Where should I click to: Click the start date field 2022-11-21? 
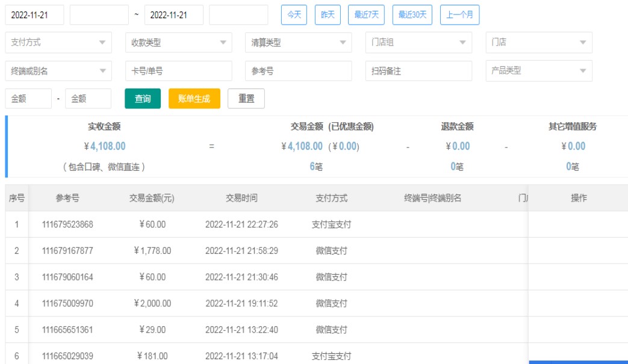pyautogui.click(x=34, y=15)
